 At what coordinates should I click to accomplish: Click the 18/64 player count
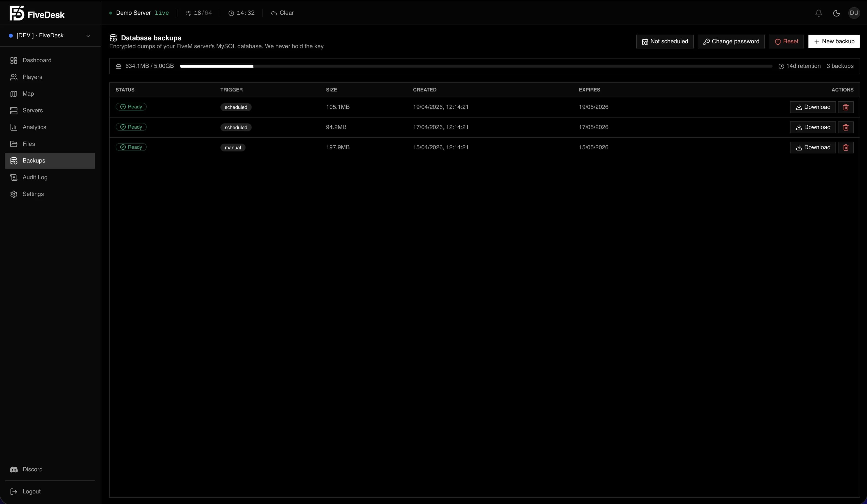tap(199, 13)
